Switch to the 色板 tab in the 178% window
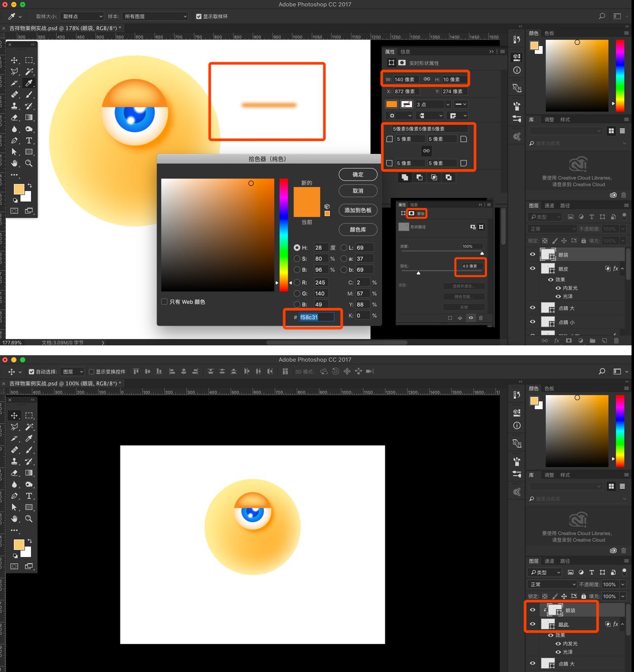This screenshot has width=634, height=672. [x=549, y=33]
